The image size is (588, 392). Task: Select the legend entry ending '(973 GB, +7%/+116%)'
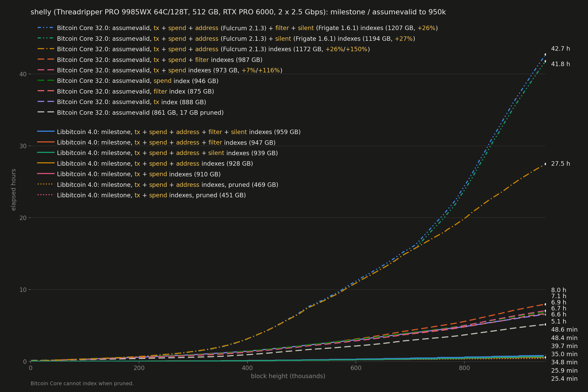pyautogui.click(x=160, y=70)
